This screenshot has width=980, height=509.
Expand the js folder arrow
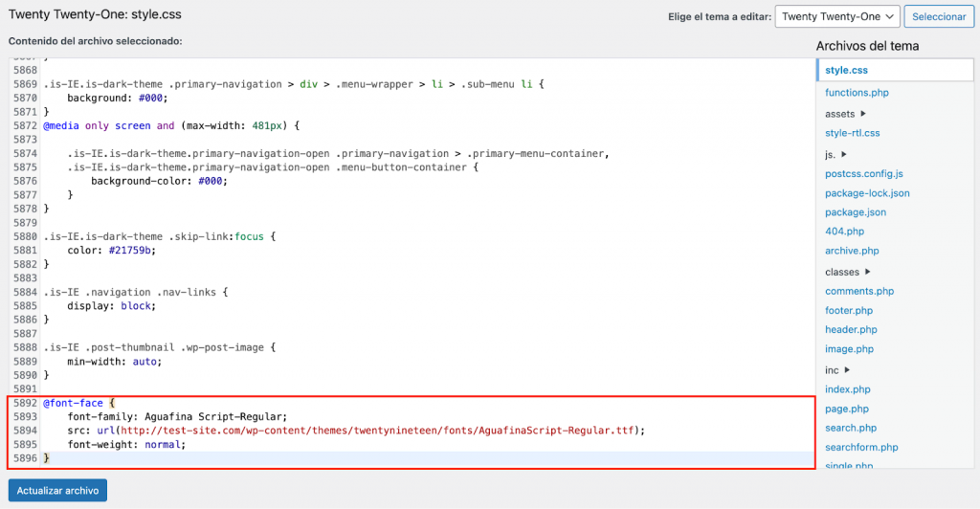843,154
